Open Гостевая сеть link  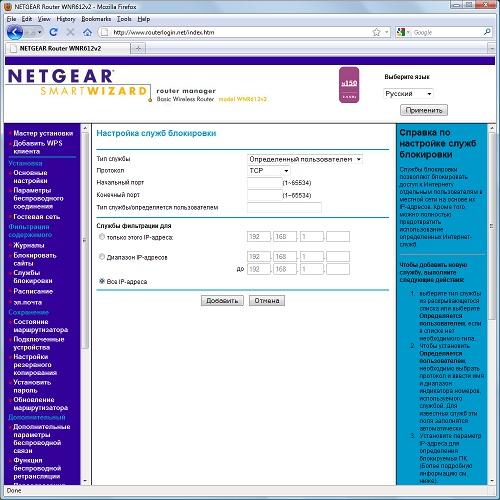pyautogui.click(x=37, y=217)
